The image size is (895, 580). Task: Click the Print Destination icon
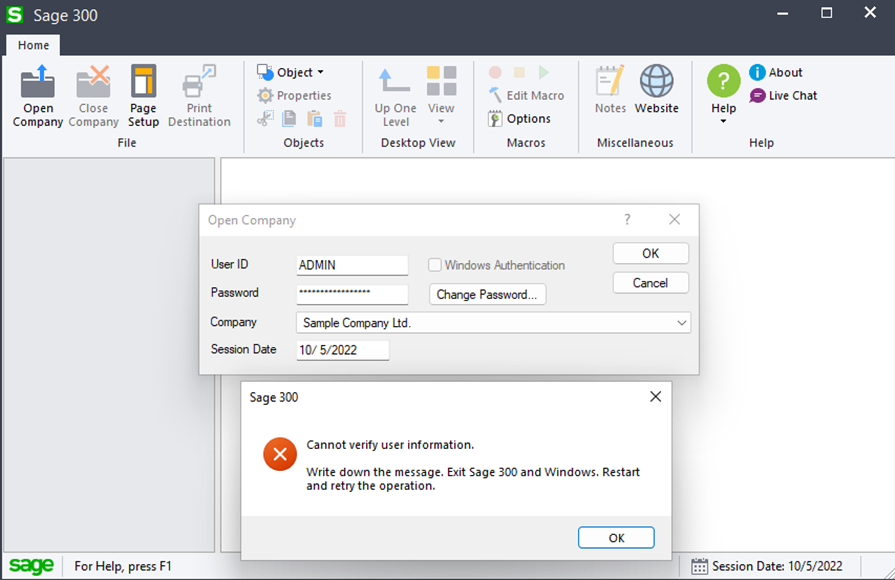pos(199,84)
